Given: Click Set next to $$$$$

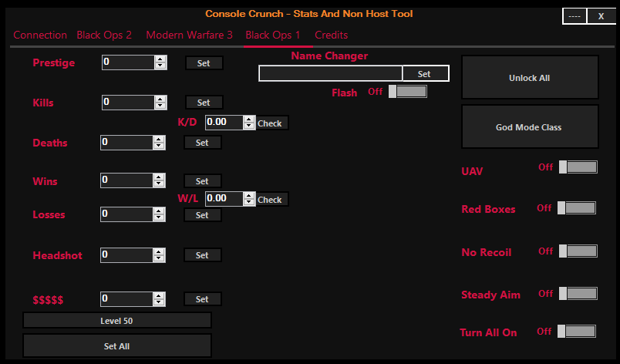Looking at the screenshot, I should [x=203, y=299].
